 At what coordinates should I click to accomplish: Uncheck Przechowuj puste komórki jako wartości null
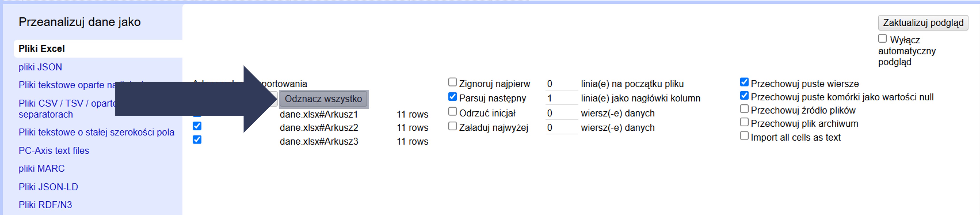[x=744, y=96]
